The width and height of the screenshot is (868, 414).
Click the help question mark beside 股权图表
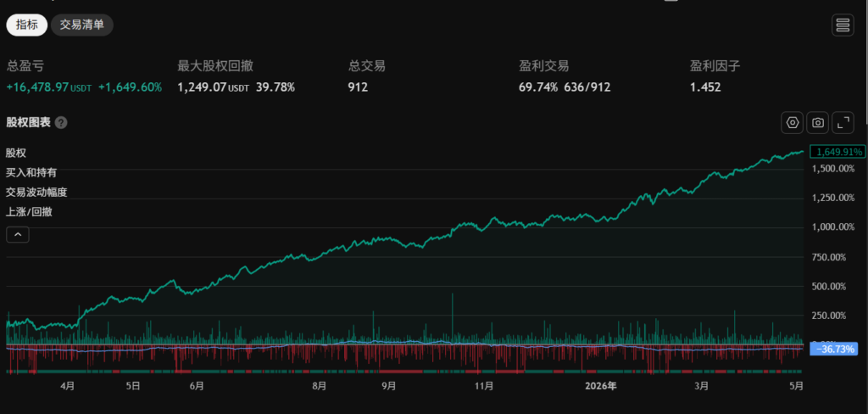61,122
